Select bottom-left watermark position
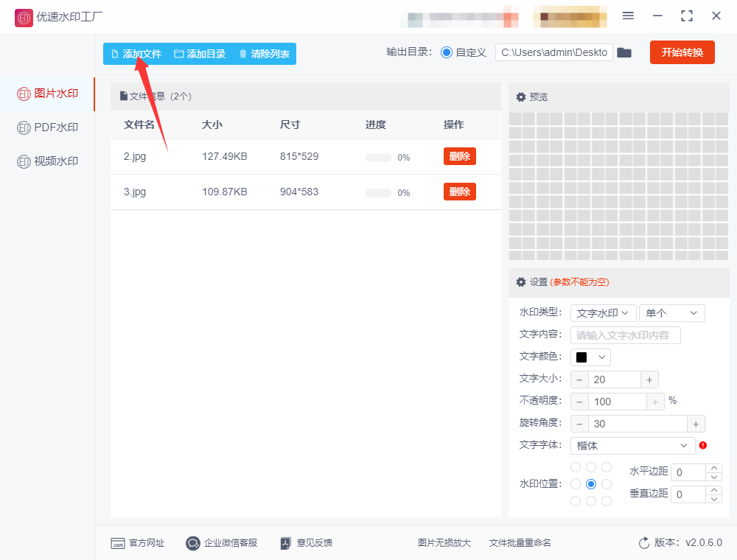Screen dimensions: 737x560 click(x=576, y=501)
